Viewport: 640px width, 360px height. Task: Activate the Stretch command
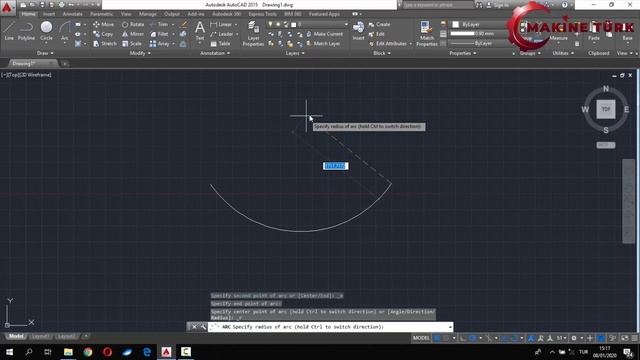tap(104, 43)
